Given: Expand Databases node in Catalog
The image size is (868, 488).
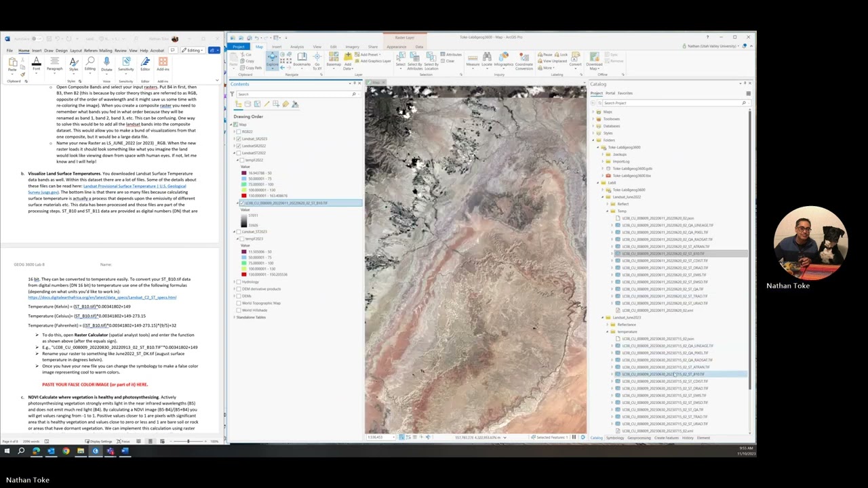Looking at the screenshot, I should [593, 126].
